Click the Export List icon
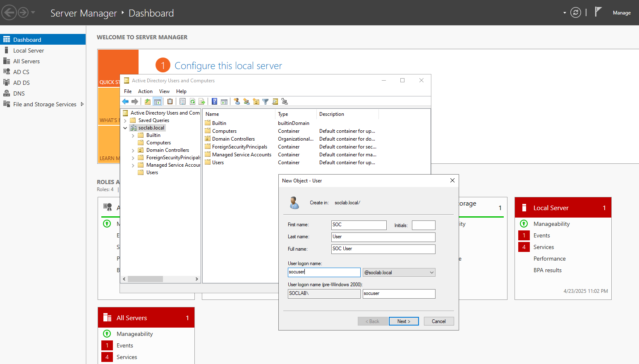The height and width of the screenshot is (364, 639). (x=202, y=101)
